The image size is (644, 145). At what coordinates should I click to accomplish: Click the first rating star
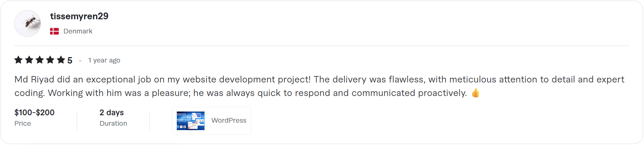click(x=19, y=60)
